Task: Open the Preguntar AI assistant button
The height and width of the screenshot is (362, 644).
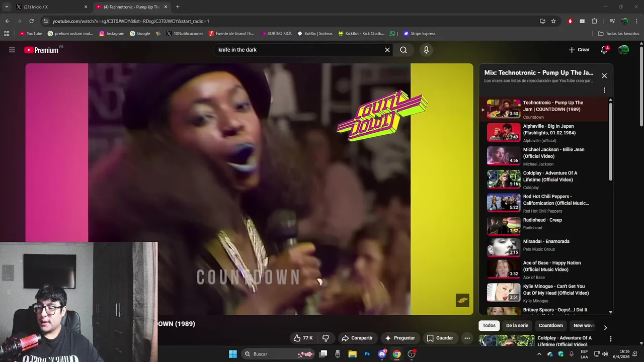Action: (x=400, y=338)
